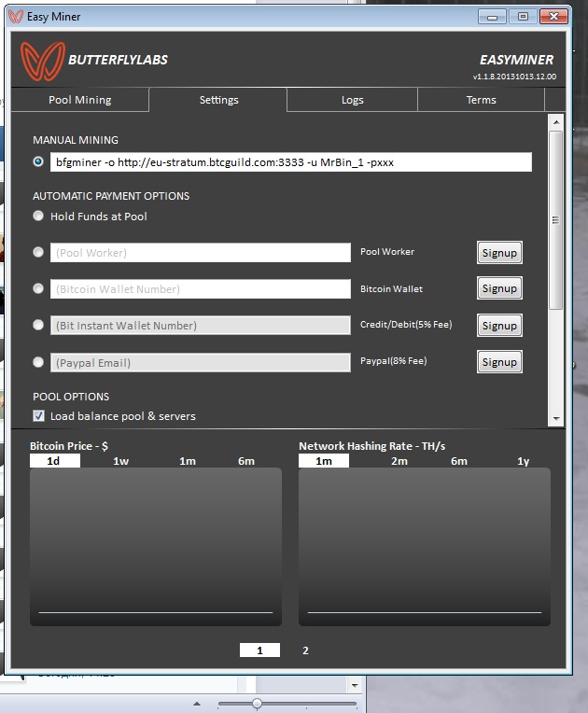This screenshot has height=713, width=588.
Task: Switch to the Pool Mining tab
Action: 80,100
